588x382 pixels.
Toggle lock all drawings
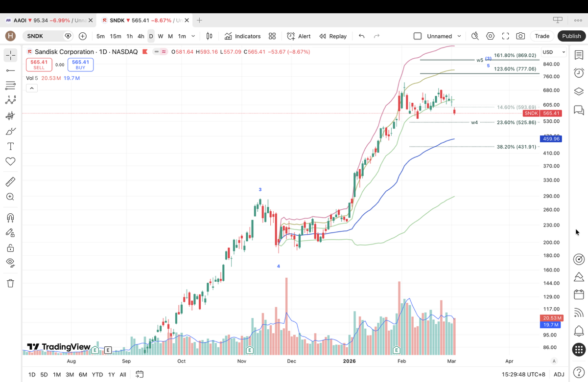point(10,248)
